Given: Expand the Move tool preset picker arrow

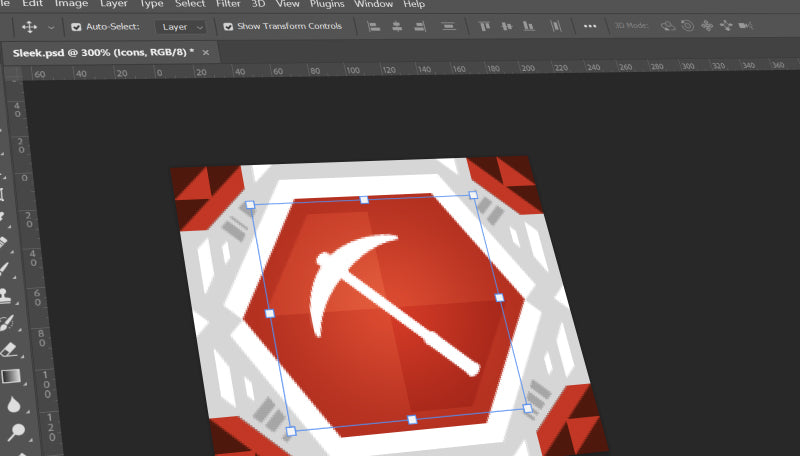Looking at the screenshot, I should (x=51, y=26).
